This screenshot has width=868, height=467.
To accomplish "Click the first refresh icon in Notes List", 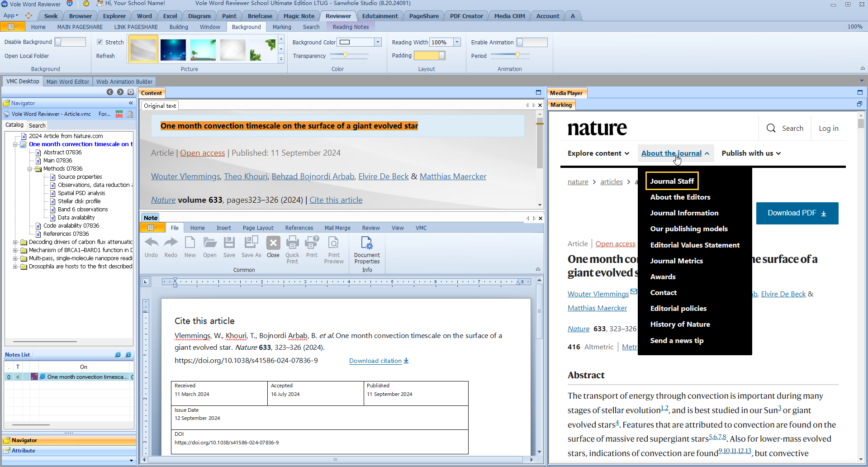I will (x=118, y=355).
